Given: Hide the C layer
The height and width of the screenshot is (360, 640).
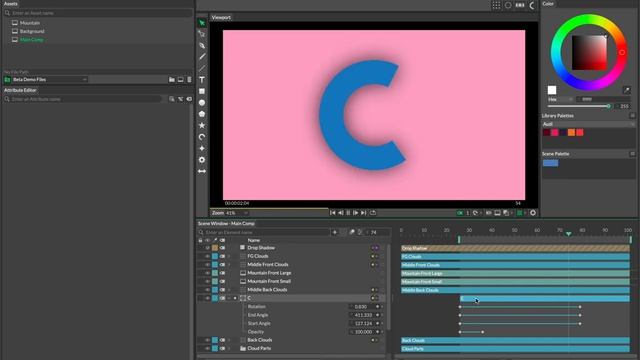Looking at the screenshot, I should coord(207,298).
